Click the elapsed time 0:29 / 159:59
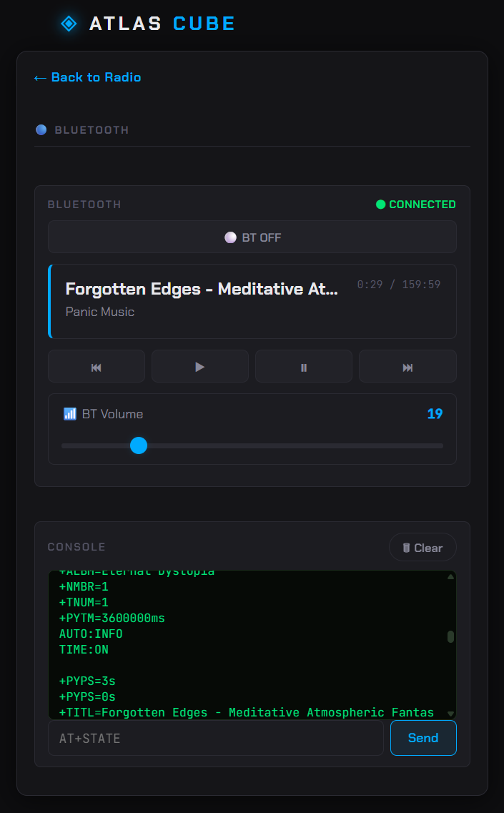 [399, 284]
